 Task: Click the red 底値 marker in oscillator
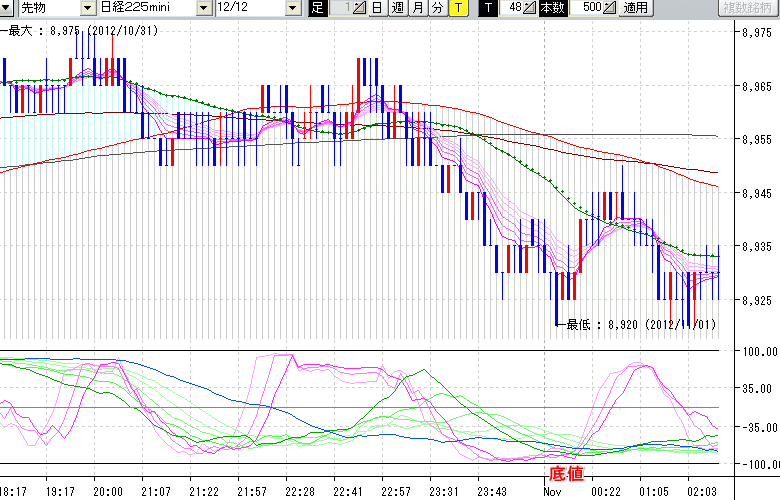click(566, 473)
